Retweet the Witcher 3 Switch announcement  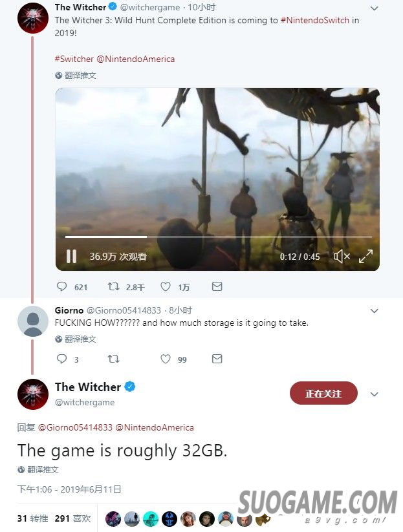coord(113,287)
